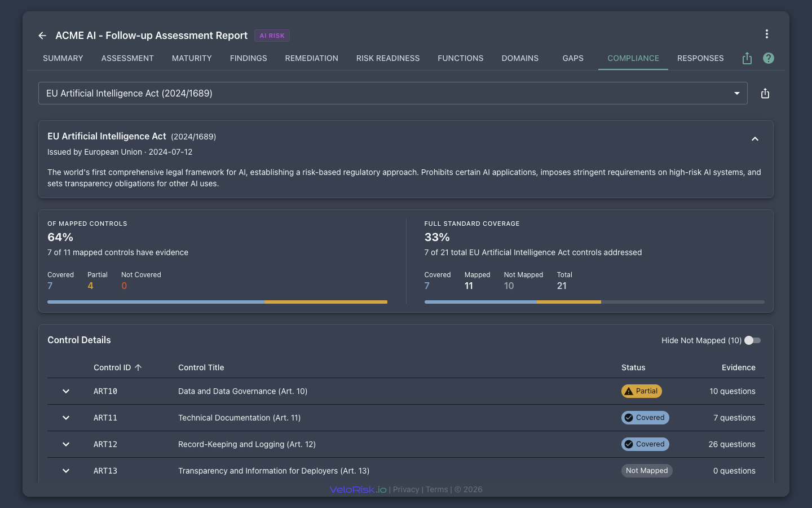The width and height of the screenshot is (812, 508).
Task: Open the Findings tab
Action: point(249,58)
